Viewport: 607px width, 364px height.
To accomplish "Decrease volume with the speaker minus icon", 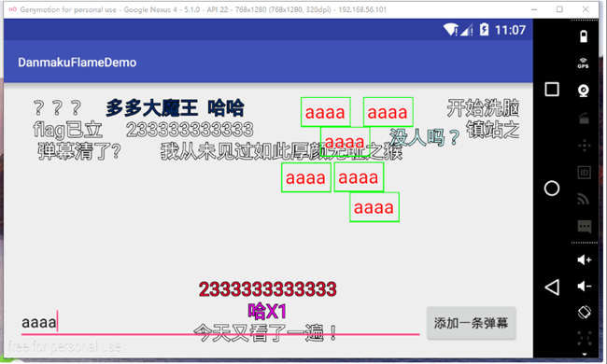I will click(x=585, y=287).
